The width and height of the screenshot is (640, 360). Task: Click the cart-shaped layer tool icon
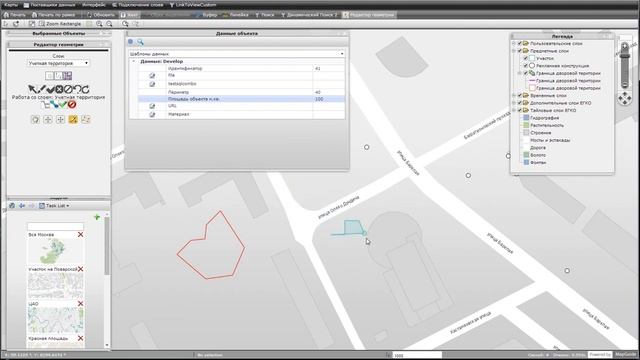(x=46, y=104)
